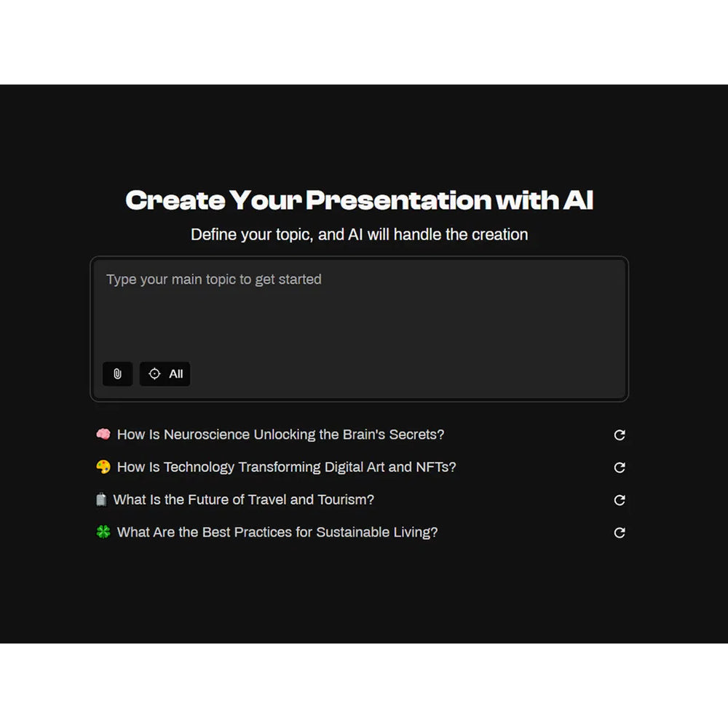Choose the digital art and NFTs topic

tap(288, 467)
